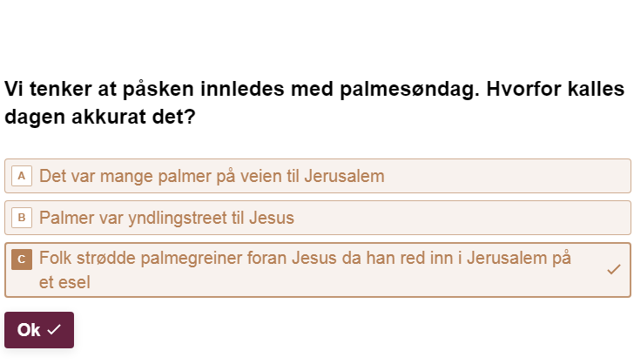
Task: Click the highlighted "C" letter badge
Action: [x=22, y=259]
